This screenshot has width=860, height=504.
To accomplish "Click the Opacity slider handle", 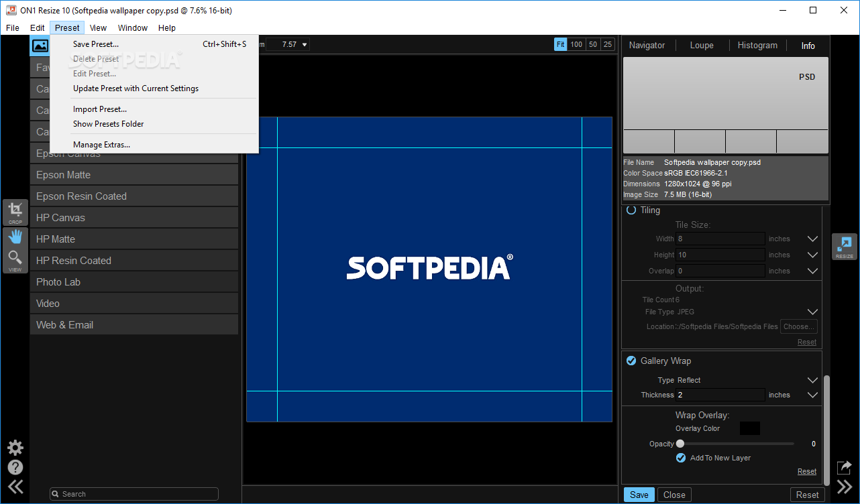I will click(680, 444).
